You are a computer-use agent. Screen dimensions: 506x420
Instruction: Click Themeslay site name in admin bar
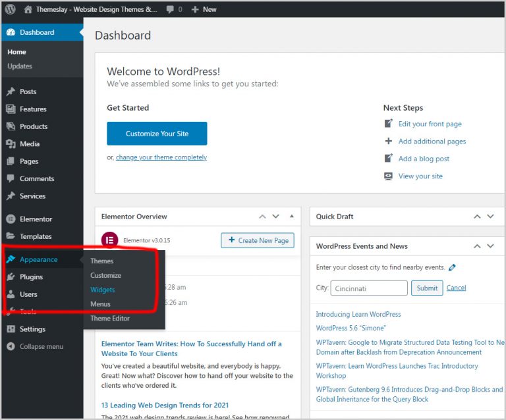(96, 9)
